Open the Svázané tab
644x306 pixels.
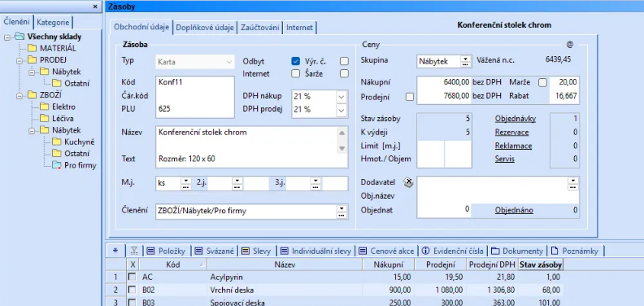[x=215, y=251]
